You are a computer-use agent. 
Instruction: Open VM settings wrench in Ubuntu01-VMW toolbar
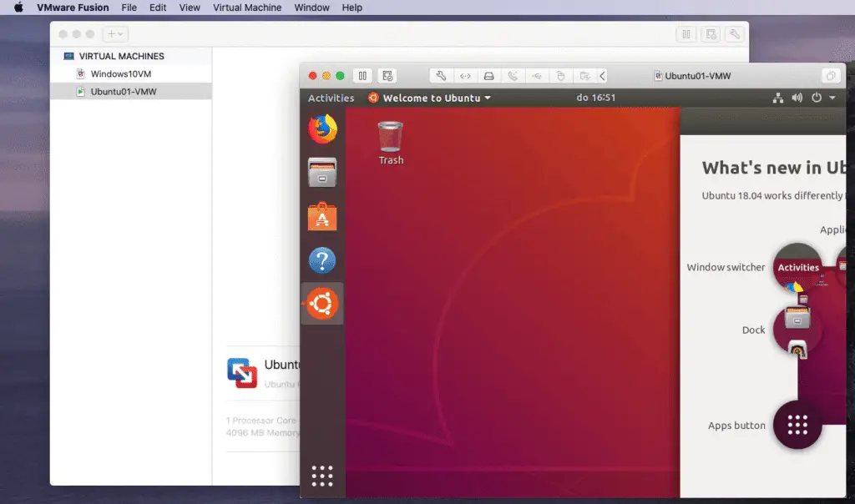(441, 76)
